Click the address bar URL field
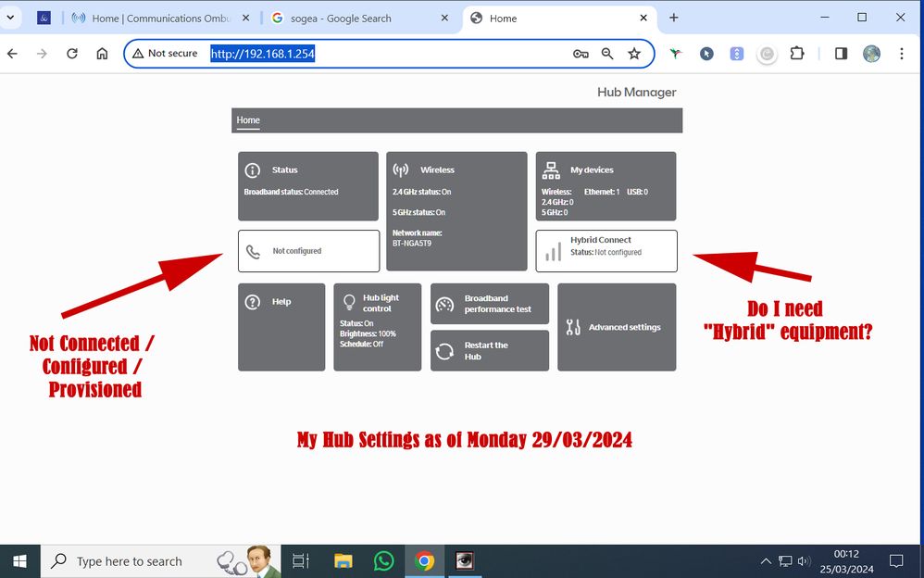924x578 pixels. click(x=389, y=54)
